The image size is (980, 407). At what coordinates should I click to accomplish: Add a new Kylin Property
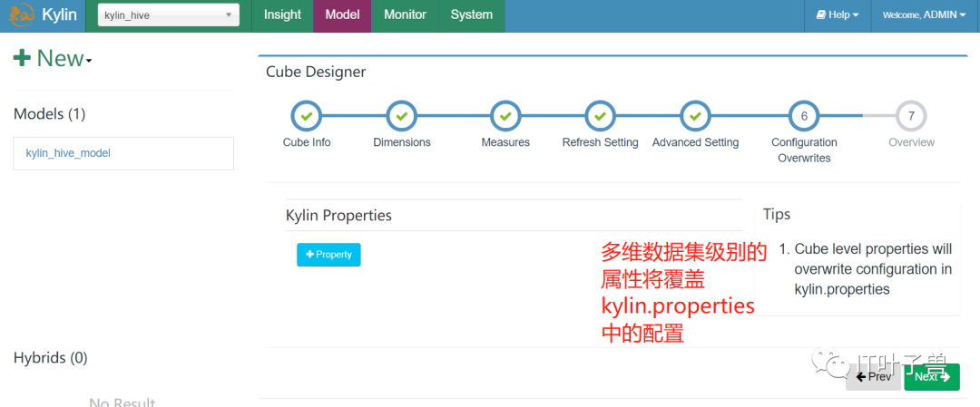pos(328,255)
